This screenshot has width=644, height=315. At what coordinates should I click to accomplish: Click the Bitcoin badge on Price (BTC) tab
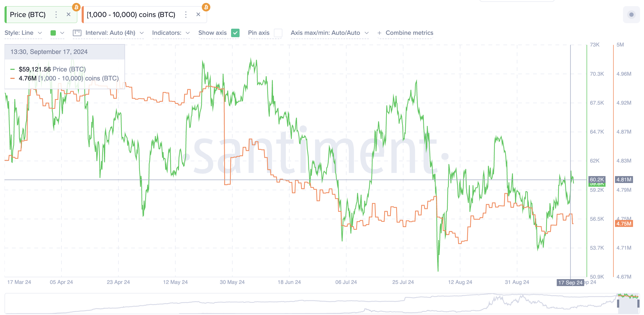76,7
